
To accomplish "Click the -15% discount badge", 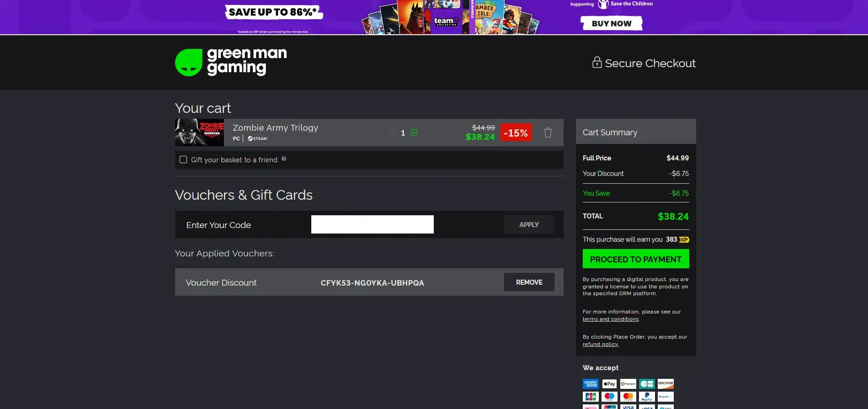I will [x=516, y=133].
